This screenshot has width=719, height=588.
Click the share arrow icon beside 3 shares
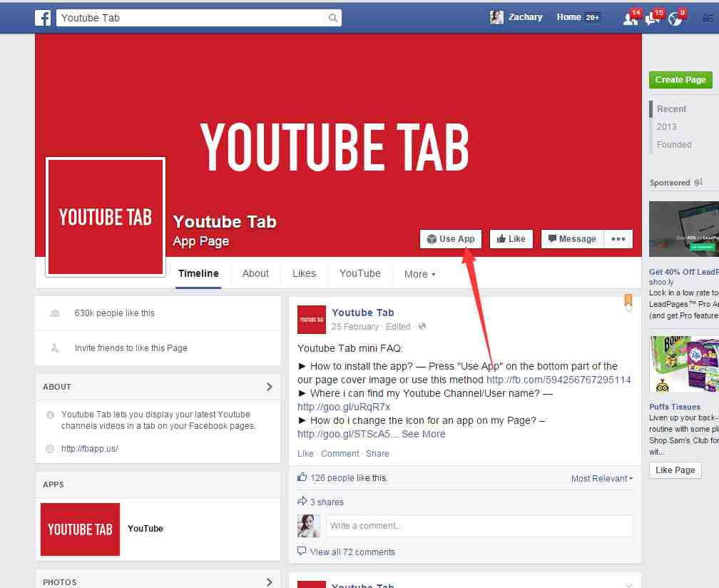click(x=302, y=501)
